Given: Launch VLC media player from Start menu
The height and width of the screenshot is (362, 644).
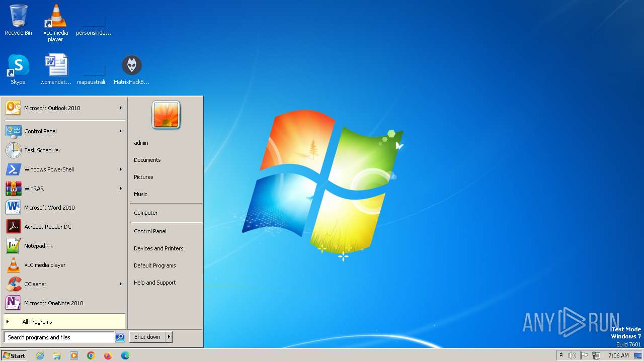Looking at the screenshot, I should pyautogui.click(x=64, y=265).
